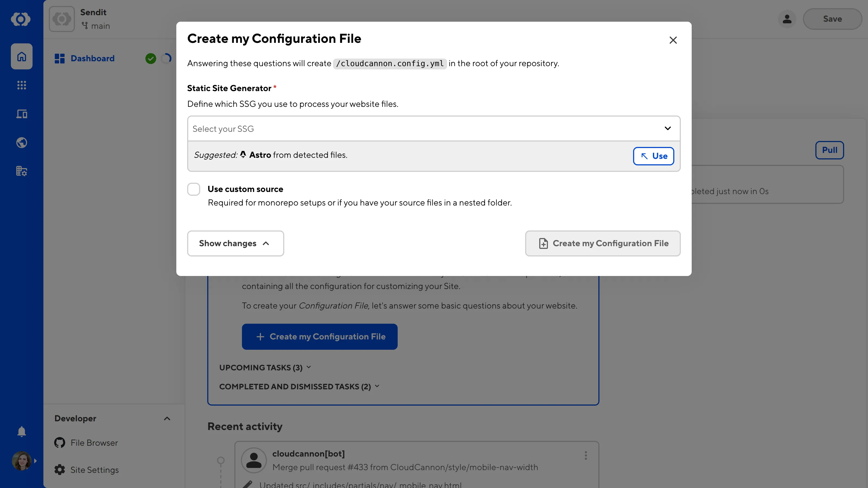This screenshot has width=868, height=488.
Task: Collapse the Developer section
Action: pyautogui.click(x=167, y=418)
